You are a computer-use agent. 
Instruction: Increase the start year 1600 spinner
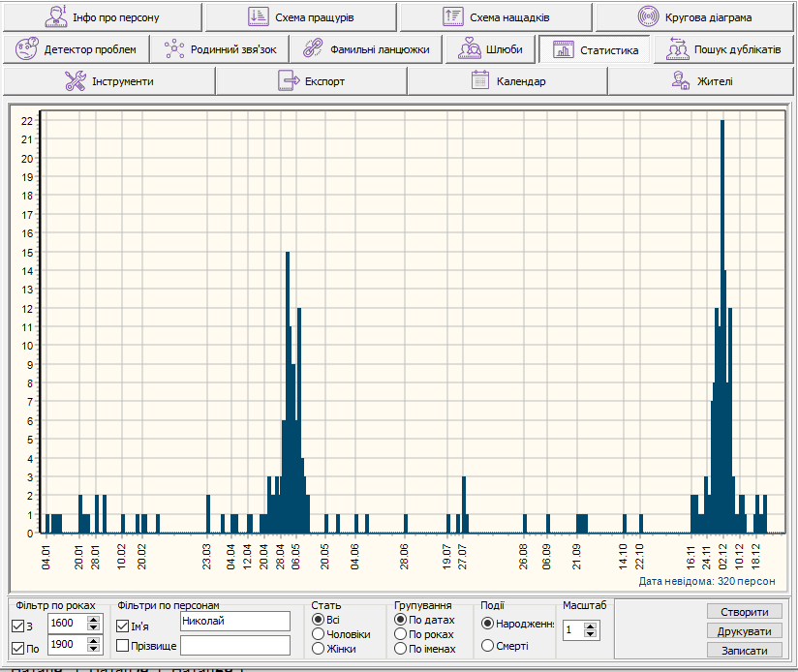[93, 618]
